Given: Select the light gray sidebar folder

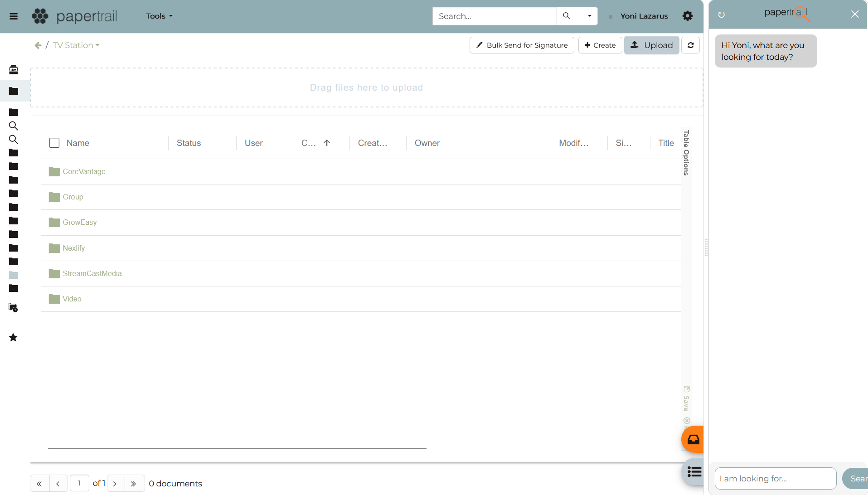Looking at the screenshot, I should tap(14, 275).
